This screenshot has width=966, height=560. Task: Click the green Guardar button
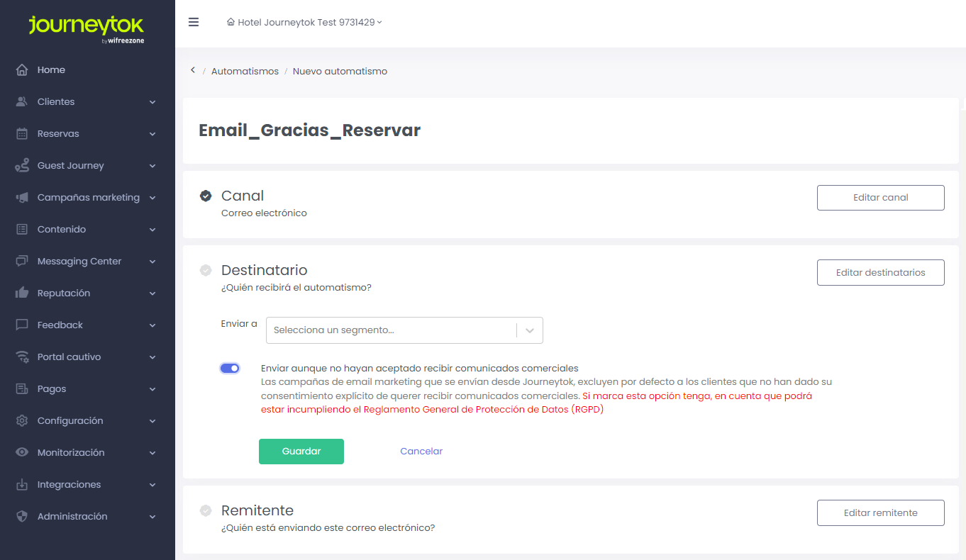pyautogui.click(x=301, y=452)
